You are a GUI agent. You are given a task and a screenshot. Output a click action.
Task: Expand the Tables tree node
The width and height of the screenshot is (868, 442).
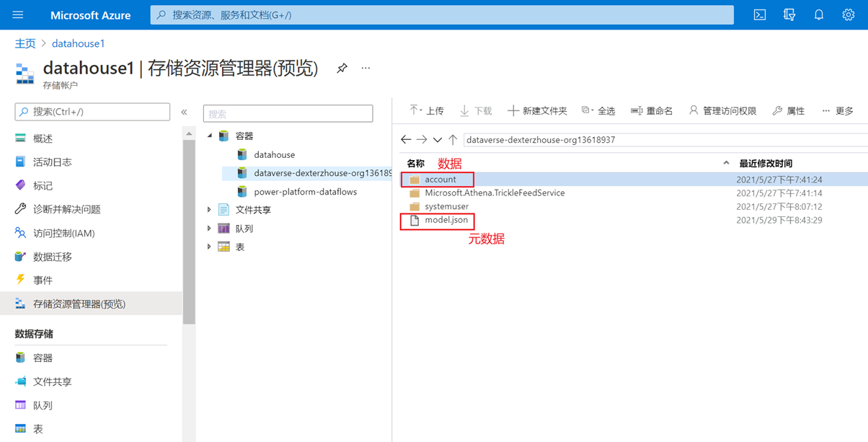[x=210, y=247]
